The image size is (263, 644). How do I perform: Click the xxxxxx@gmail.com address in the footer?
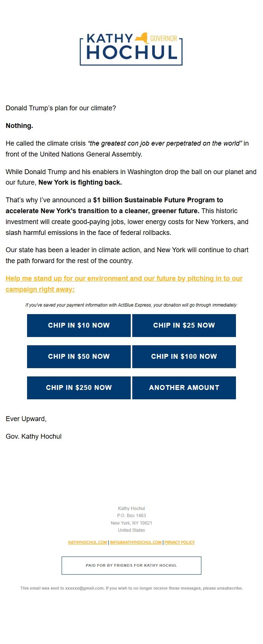[x=85, y=588]
